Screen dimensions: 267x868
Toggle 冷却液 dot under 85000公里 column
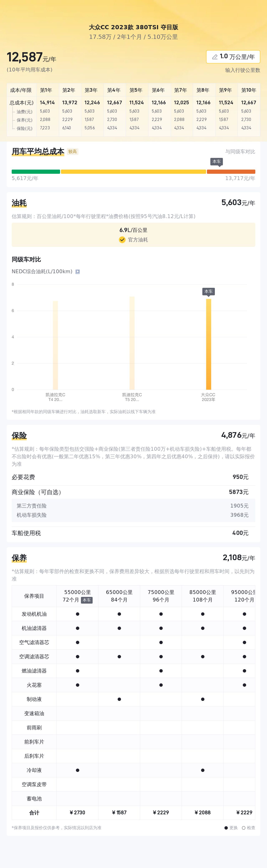pyautogui.click(x=203, y=770)
